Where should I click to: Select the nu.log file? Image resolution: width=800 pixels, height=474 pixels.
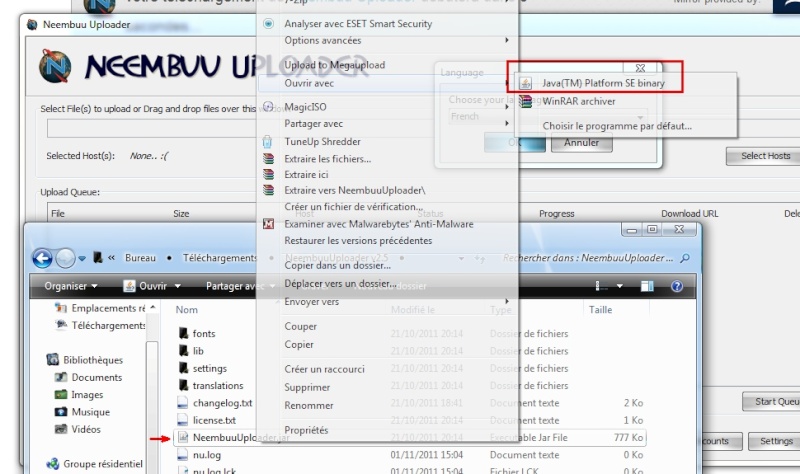[207, 455]
